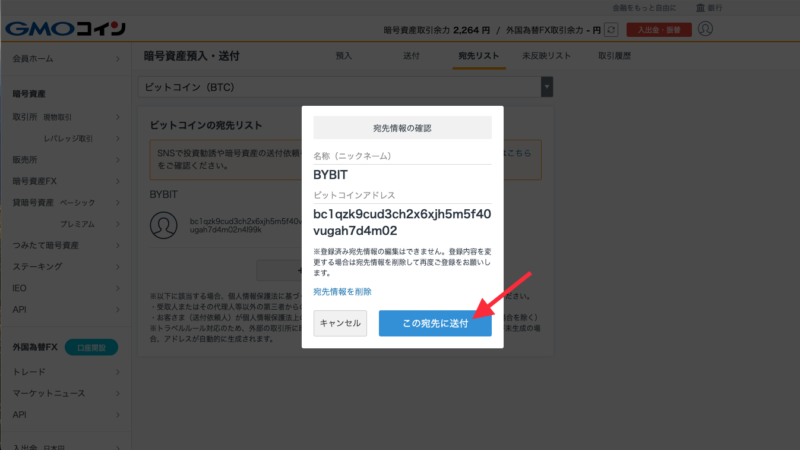Open IEO in the sidebar

click(x=66, y=288)
